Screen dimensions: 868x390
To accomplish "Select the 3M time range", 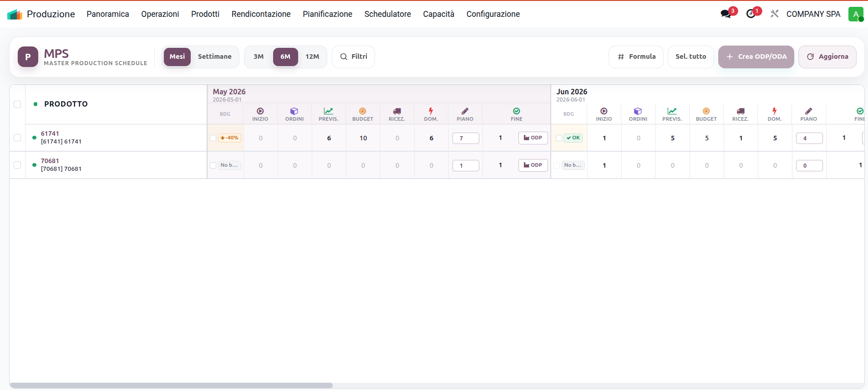I will 259,57.
